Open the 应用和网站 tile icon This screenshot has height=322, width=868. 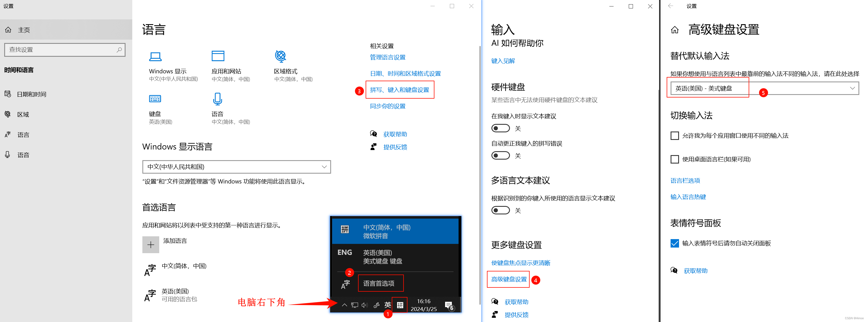[x=218, y=56]
